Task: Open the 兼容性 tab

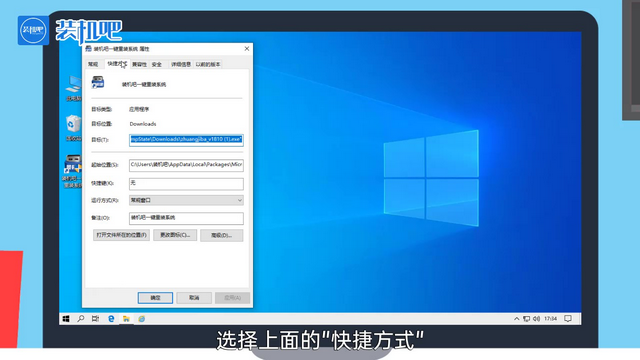Action: pos(139,64)
